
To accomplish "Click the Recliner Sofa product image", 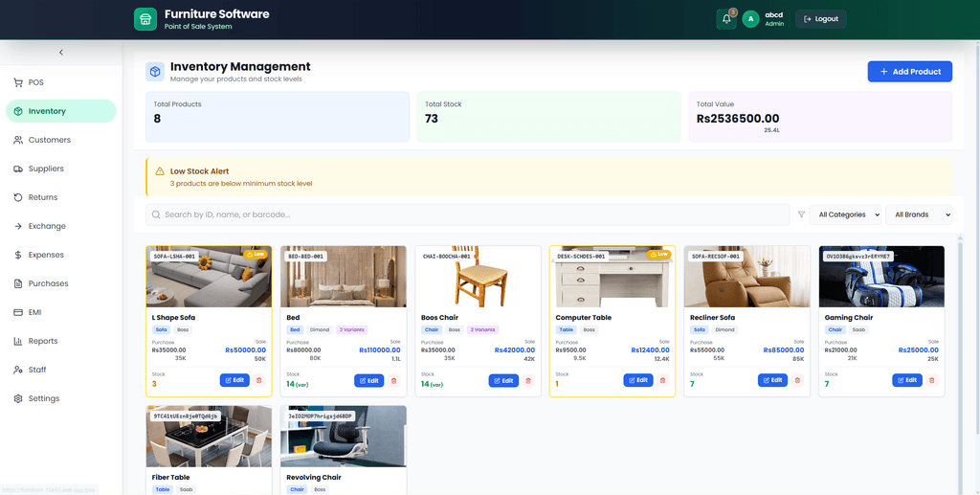I will 746,277.
